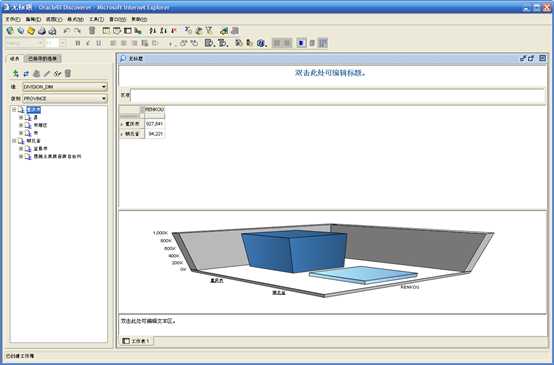Screen dimensions: 554x365
Task: Toggle align center in format toolbar
Action: [x=124, y=43]
